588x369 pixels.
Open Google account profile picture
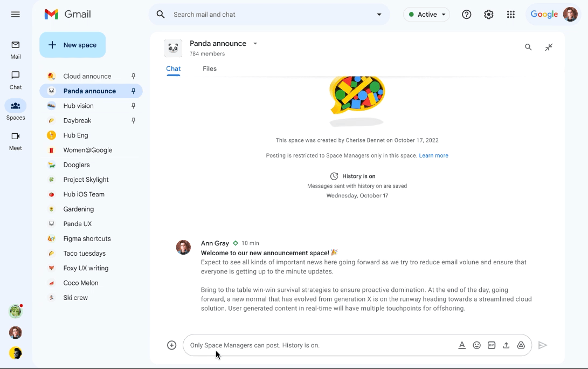pos(570,14)
